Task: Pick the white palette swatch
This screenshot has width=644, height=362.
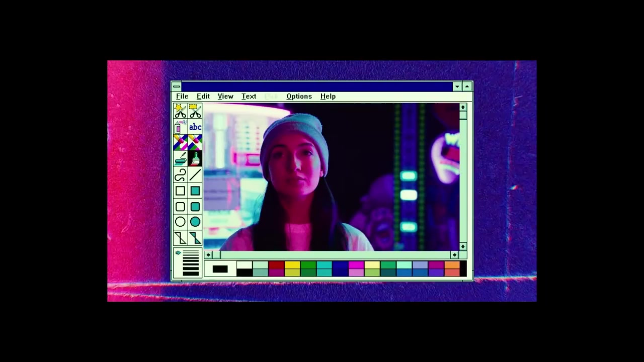Action: coord(244,265)
